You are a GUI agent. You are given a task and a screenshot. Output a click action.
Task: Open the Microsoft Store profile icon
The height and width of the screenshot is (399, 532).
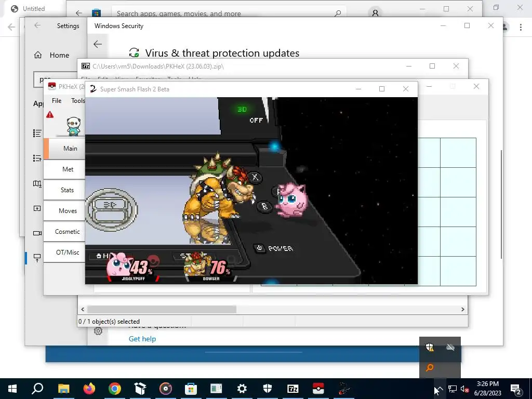point(375,13)
